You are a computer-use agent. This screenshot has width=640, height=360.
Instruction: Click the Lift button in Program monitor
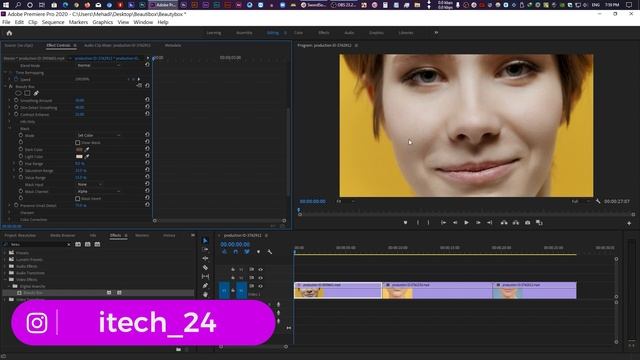coord(504,223)
